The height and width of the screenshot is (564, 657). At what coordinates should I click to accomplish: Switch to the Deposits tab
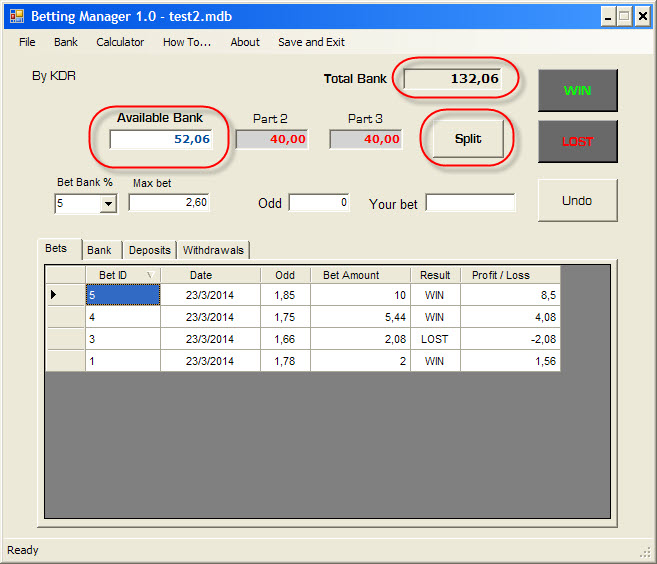point(149,250)
